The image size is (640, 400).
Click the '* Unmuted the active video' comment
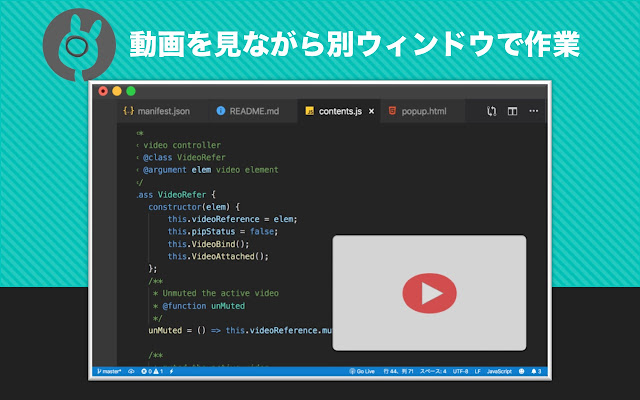coord(216,293)
